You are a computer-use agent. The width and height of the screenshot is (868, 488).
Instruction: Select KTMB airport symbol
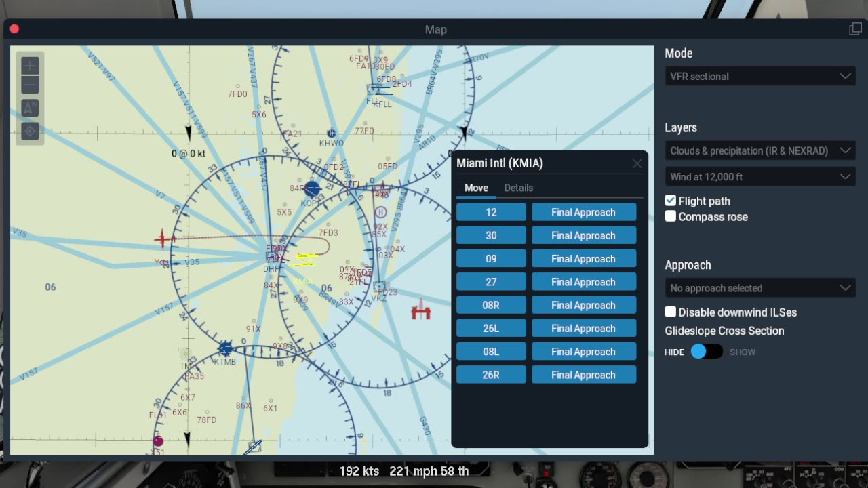click(x=225, y=349)
